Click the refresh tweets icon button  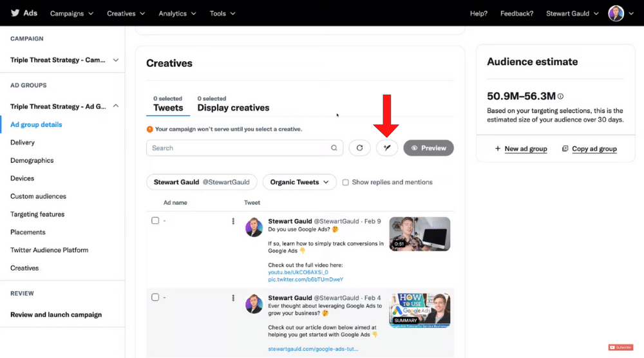click(x=359, y=148)
